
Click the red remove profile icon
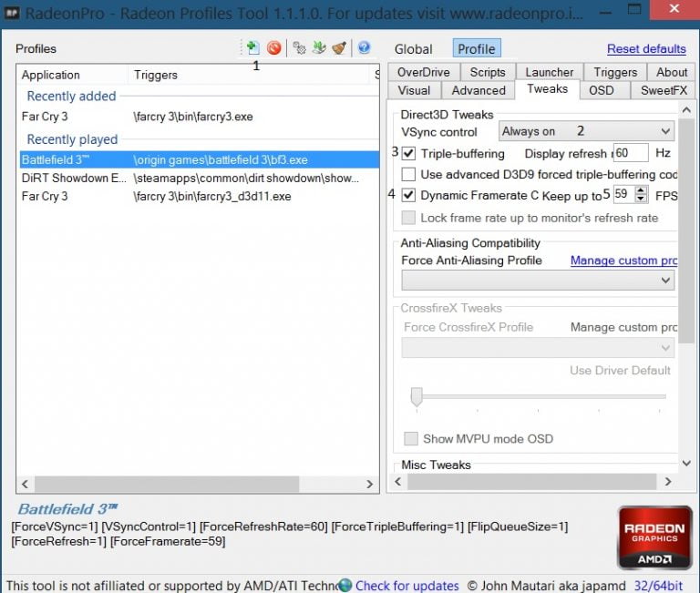[x=273, y=47]
